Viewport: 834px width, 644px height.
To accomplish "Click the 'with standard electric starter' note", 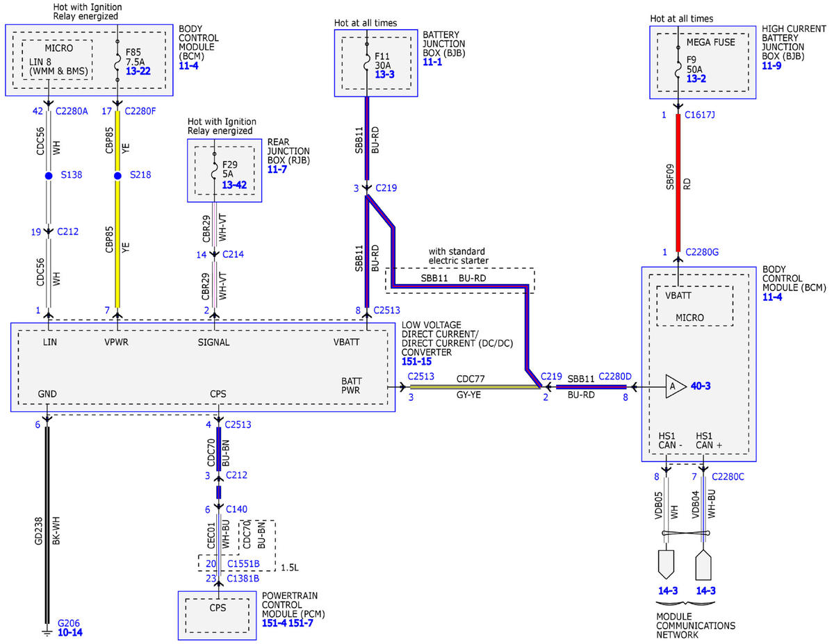I will [457, 256].
